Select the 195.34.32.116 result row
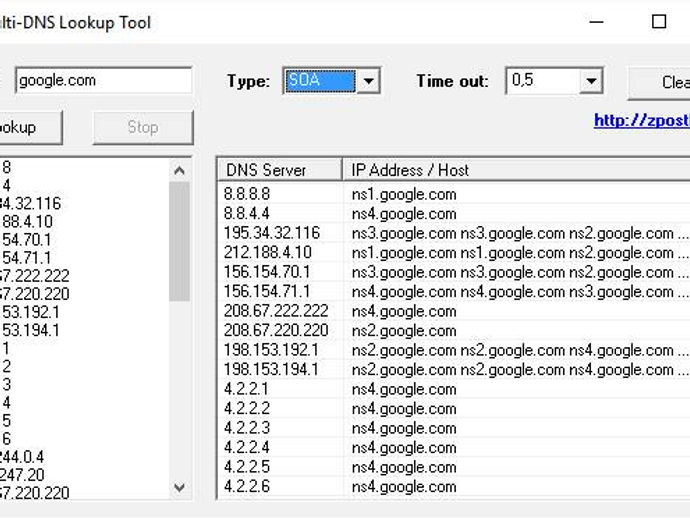 (454, 233)
